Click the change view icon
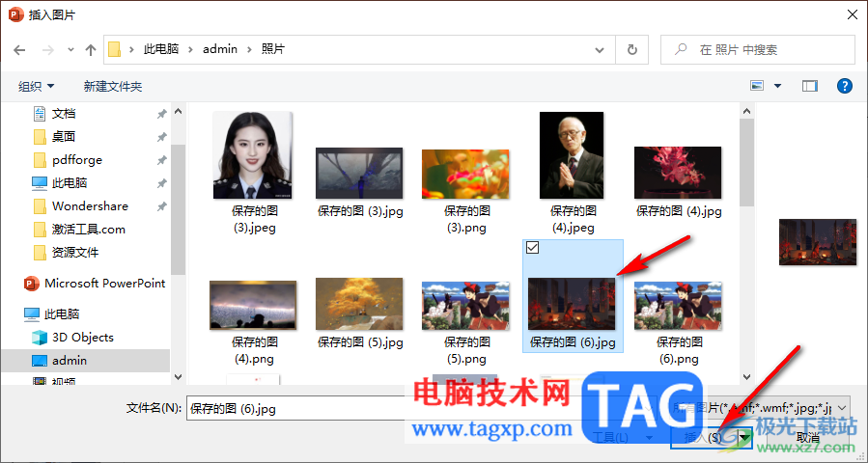The height and width of the screenshot is (463, 868). (757, 86)
